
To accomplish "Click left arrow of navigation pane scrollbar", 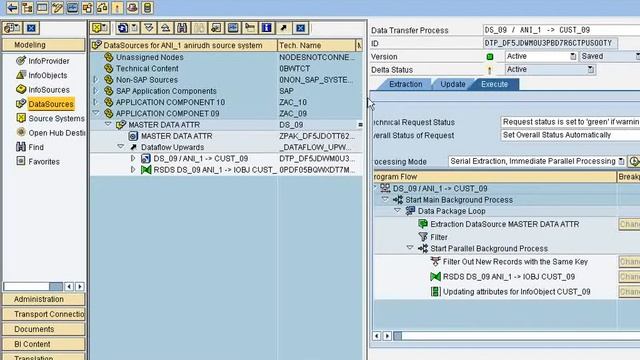I will [x=69, y=287].
